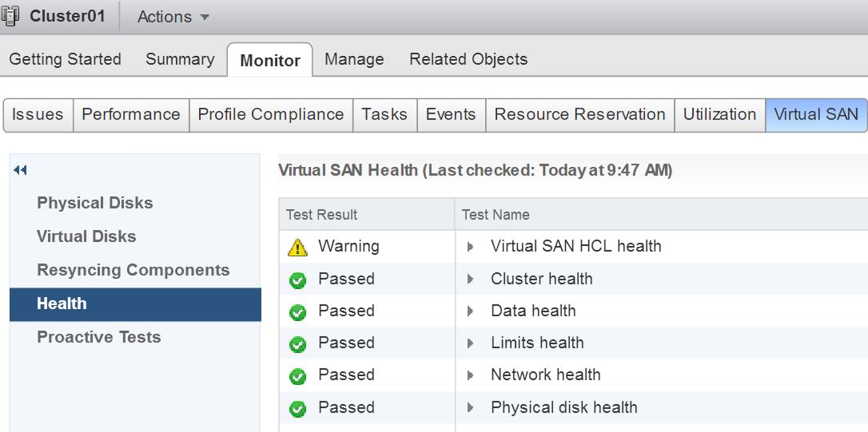This screenshot has height=432, width=868.
Task: Click green Passed icon for Data health
Action: pos(298,313)
